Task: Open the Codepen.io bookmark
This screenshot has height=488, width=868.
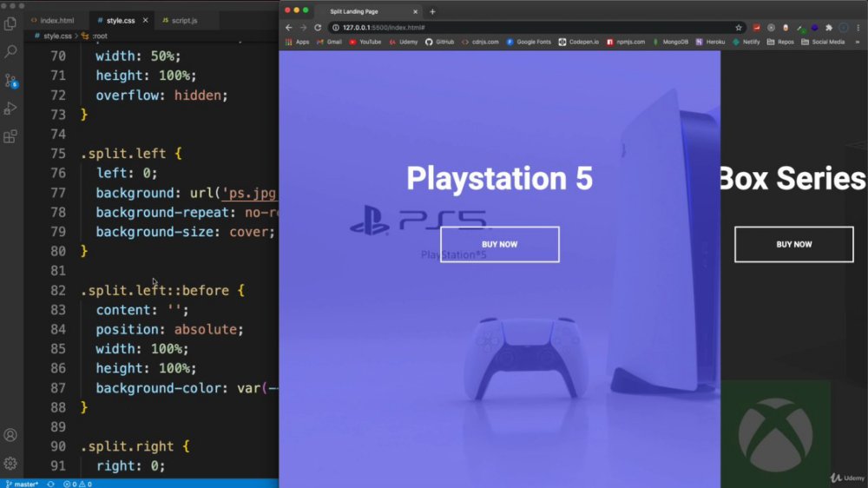Action: pyautogui.click(x=578, y=42)
